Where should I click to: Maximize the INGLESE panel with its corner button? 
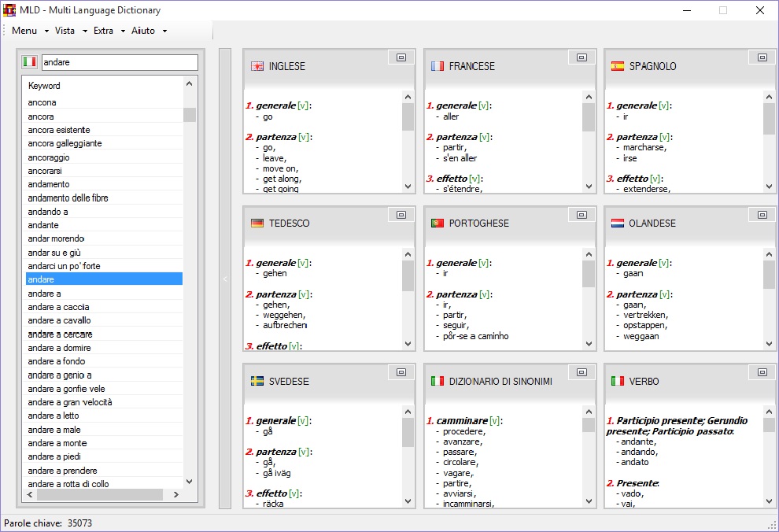401,57
